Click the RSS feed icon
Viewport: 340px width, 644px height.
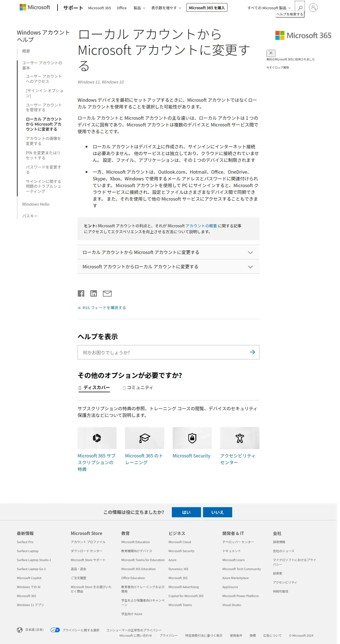pyautogui.click(x=79, y=308)
